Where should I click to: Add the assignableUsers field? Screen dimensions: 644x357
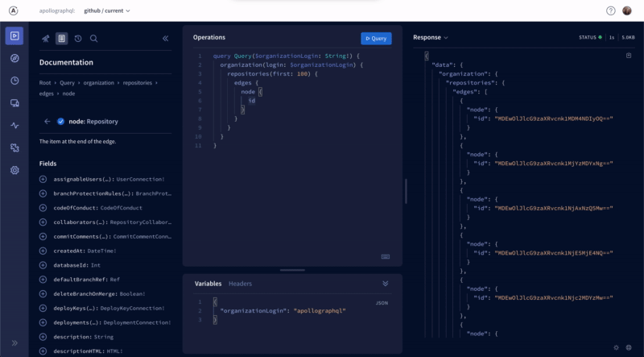coord(43,180)
